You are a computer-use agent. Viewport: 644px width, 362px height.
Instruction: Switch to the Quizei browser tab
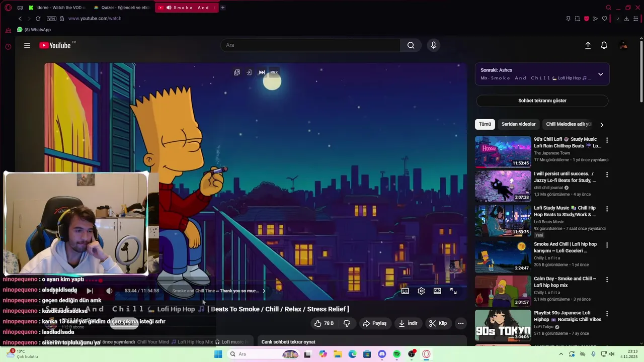click(121, 8)
